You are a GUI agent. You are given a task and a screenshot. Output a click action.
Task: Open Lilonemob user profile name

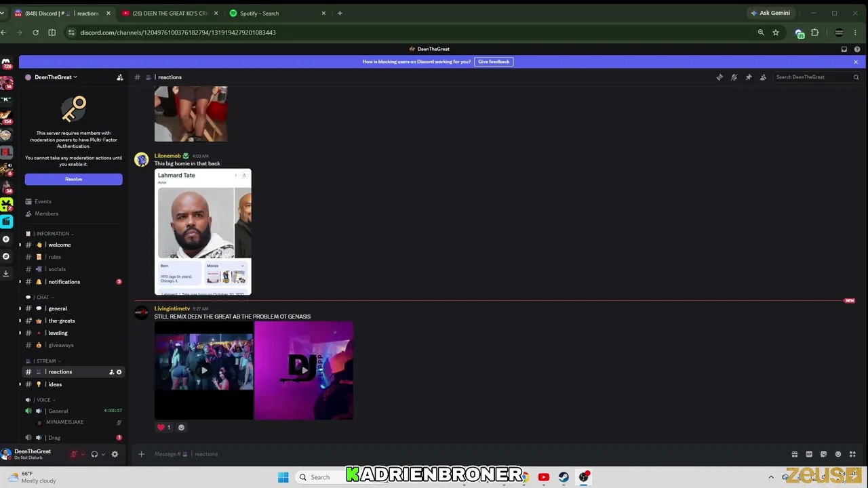pos(167,156)
